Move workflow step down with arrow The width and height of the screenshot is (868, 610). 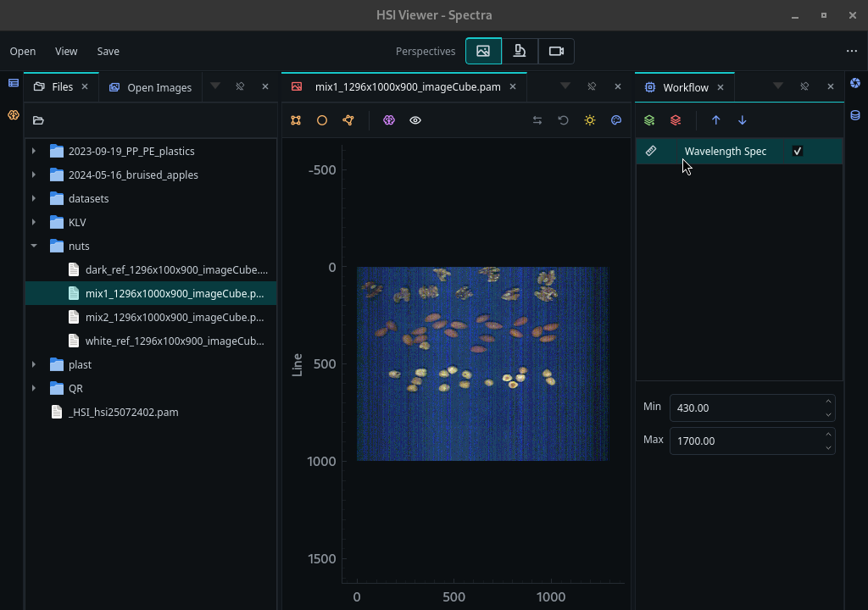pos(743,120)
